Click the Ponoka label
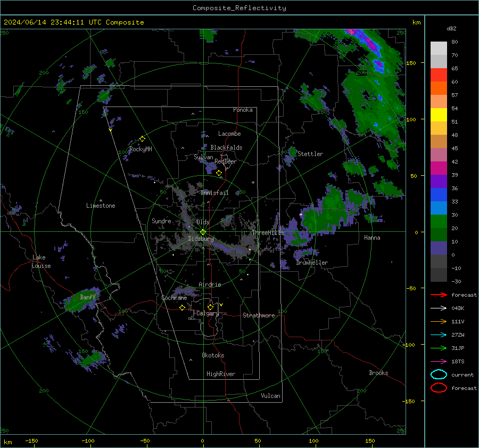Image resolution: width=479 pixels, height=448 pixels. point(243,110)
